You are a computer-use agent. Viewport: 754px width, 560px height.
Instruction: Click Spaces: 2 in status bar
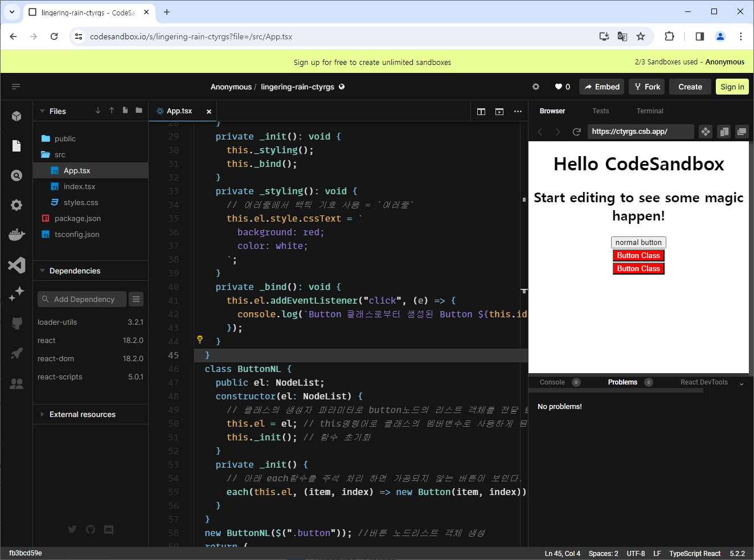603,553
